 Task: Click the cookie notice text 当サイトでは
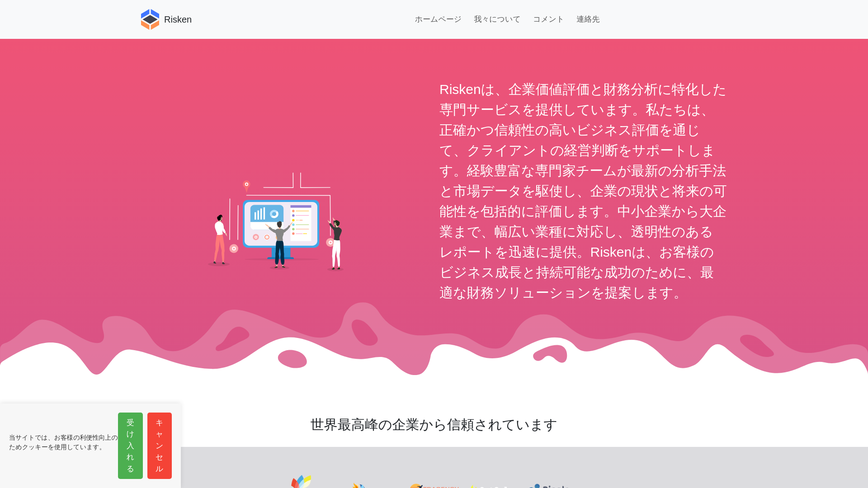click(63, 442)
